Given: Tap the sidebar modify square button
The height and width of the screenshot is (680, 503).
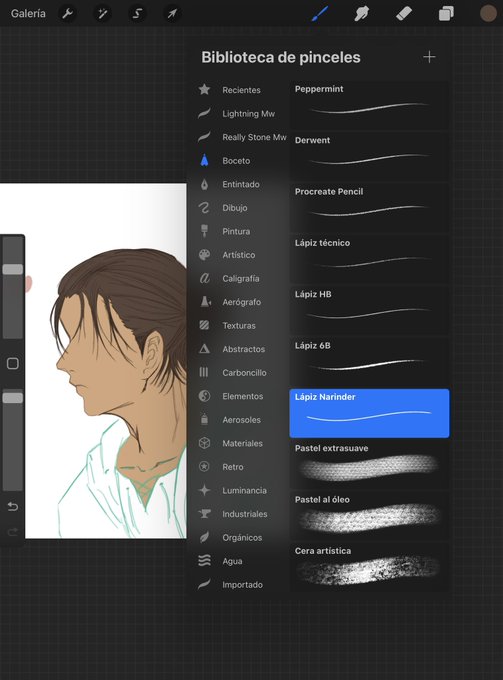Looking at the screenshot, I should pos(13,363).
